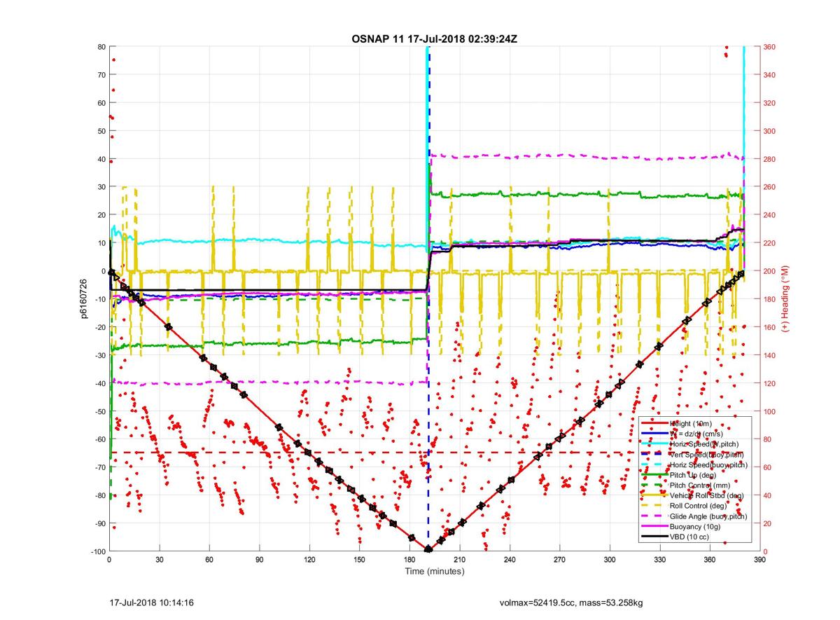Click the left y-axis tick label '-10'
The width and height of the screenshot is (840, 620).
(x=99, y=299)
